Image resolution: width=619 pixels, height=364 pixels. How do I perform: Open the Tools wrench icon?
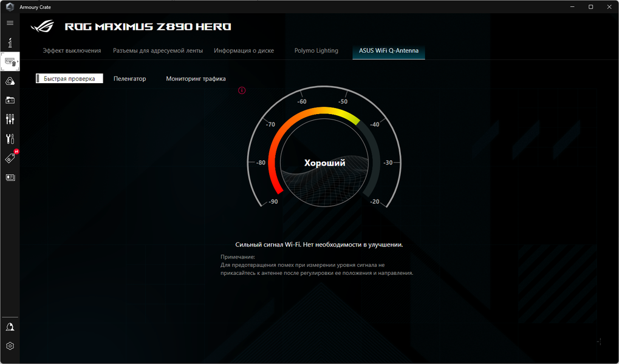(x=10, y=139)
